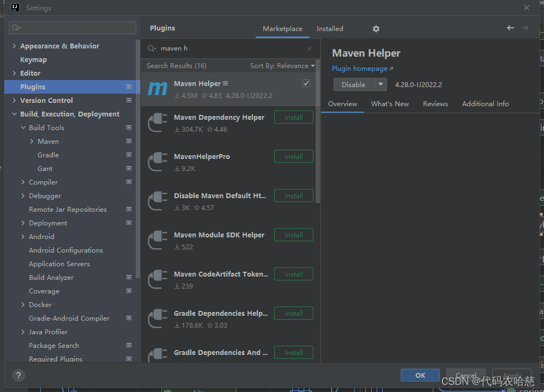Screen dimensions: 544x392
Task: Click project-level icon beside Gradle
Action: pos(129,155)
